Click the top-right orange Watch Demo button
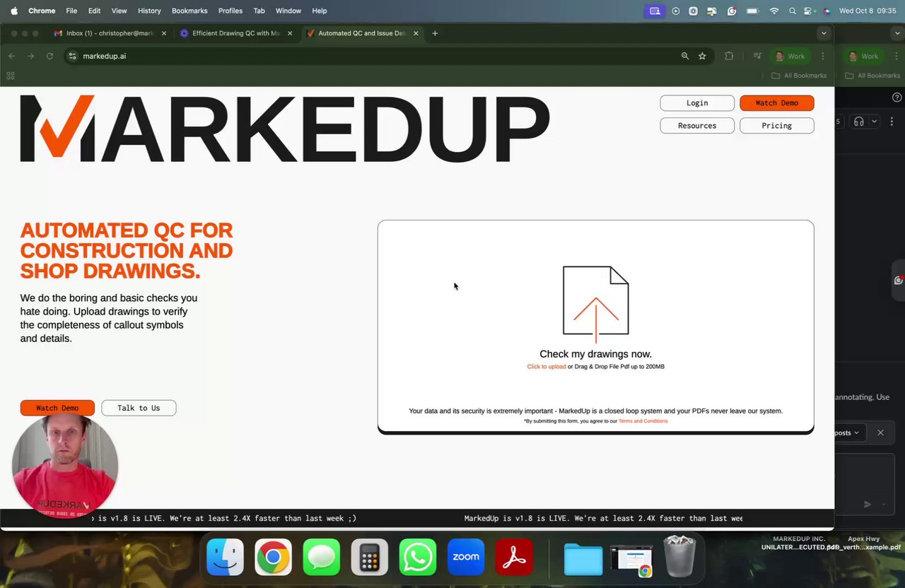This screenshot has width=905, height=588. [x=776, y=103]
